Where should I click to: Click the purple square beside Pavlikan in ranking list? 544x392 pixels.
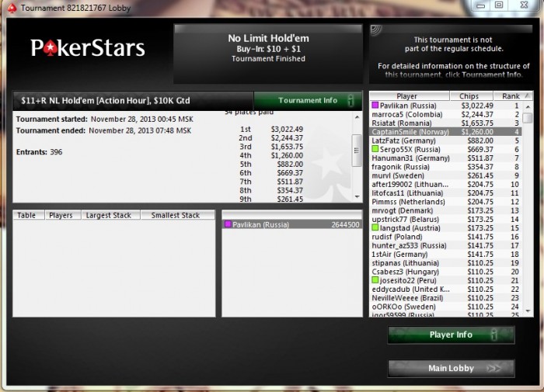point(375,106)
